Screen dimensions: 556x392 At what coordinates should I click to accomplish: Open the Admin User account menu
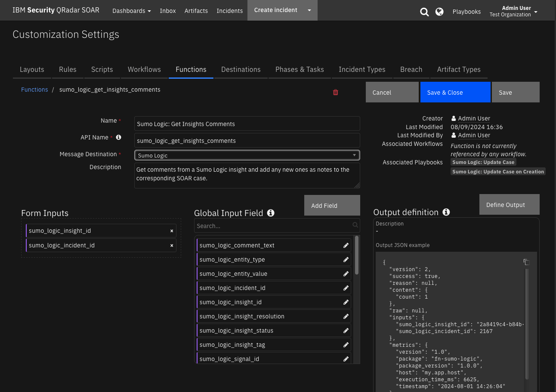click(513, 11)
